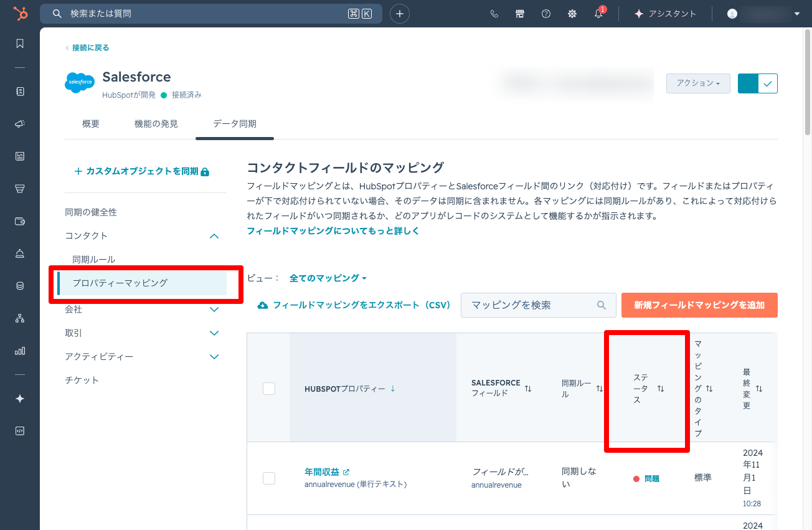This screenshot has width=812, height=530.
Task: Click external link icon next to 年間収益
Action: pyautogui.click(x=346, y=472)
